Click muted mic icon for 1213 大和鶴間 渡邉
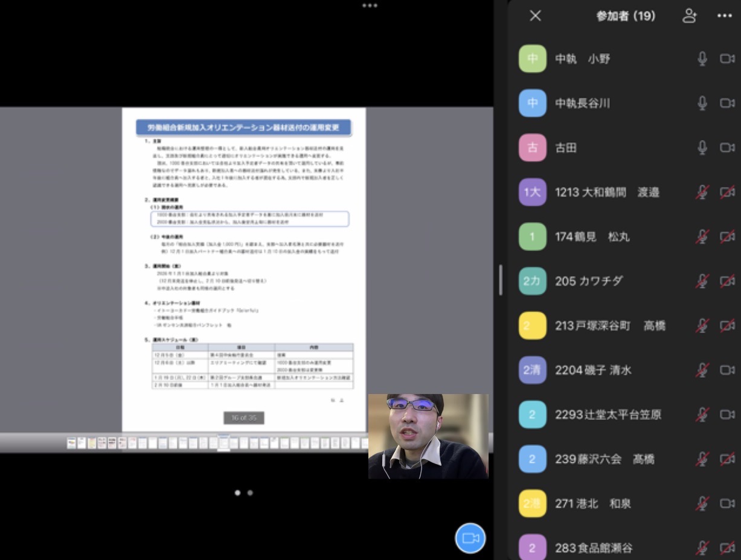 [x=702, y=192]
